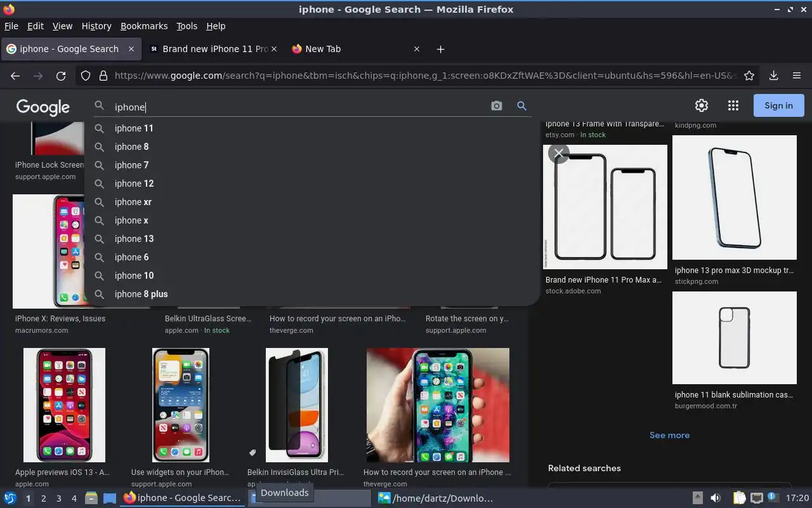This screenshot has height=508, width=812.
Task: Switch to Brand new iPhone 11 Pro tab
Action: [x=214, y=49]
